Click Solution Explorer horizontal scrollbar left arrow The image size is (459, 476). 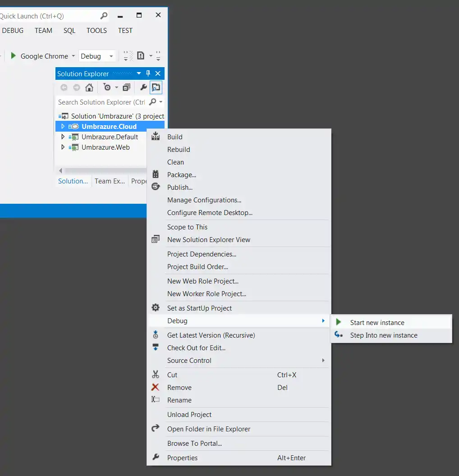tap(60, 170)
